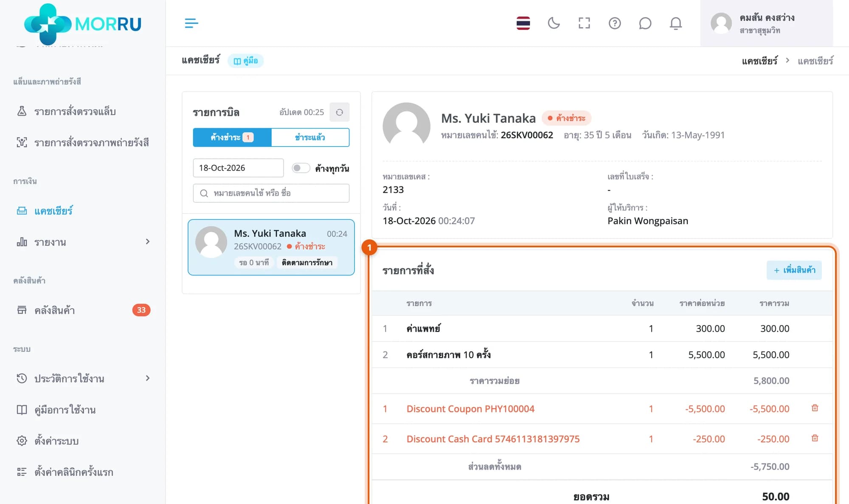
Task: Click ค่าแพทย์ item row
Action: pos(602,328)
